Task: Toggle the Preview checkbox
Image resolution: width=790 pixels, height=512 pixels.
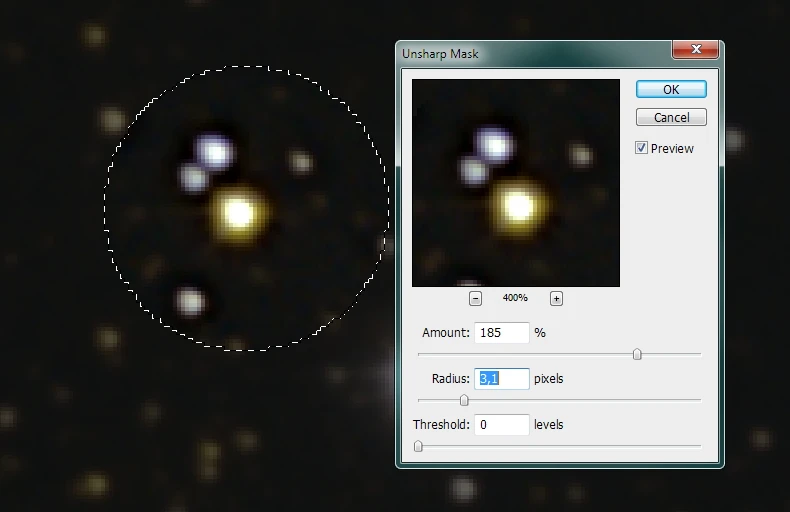Action: pyautogui.click(x=641, y=148)
